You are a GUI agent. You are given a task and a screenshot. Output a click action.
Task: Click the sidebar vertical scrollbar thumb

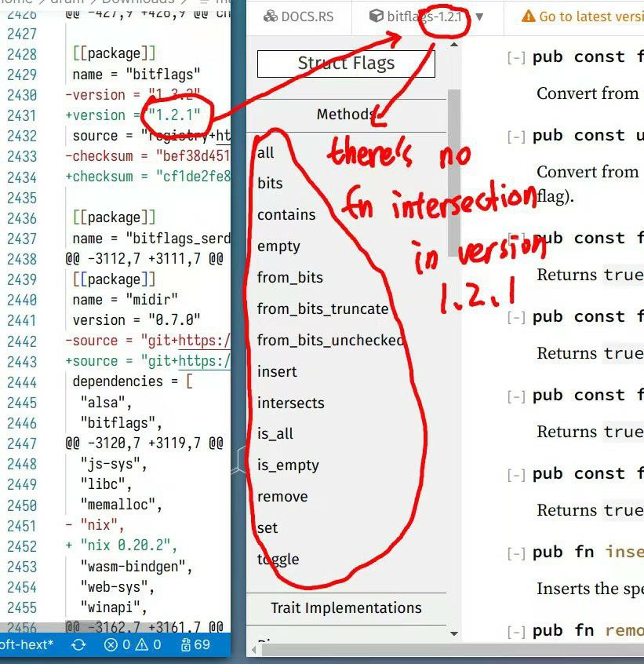tap(454, 173)
